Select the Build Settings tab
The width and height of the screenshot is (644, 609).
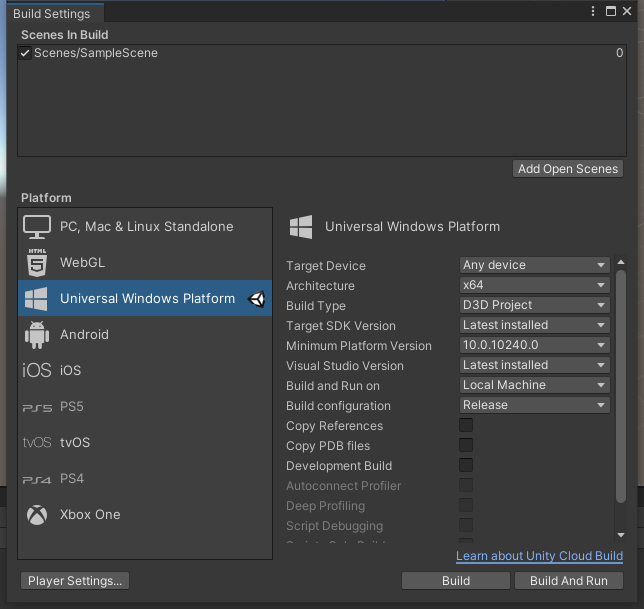[x=55, y=13]
